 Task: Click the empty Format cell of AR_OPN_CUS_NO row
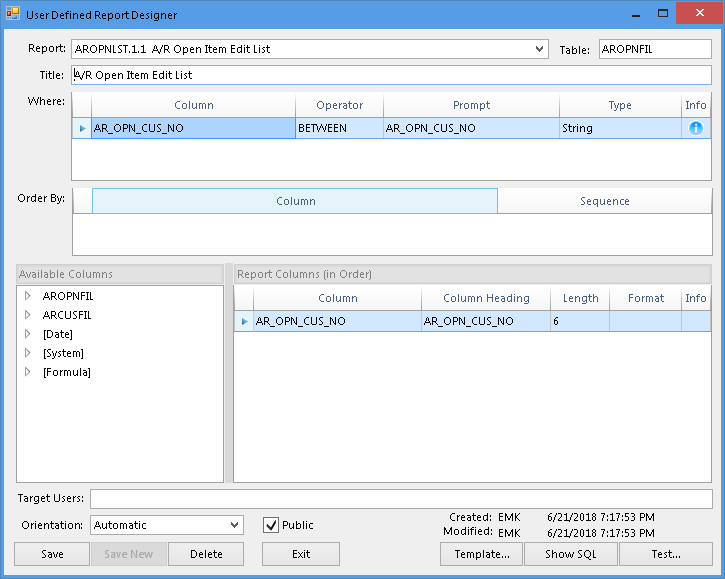pos(645,321)
